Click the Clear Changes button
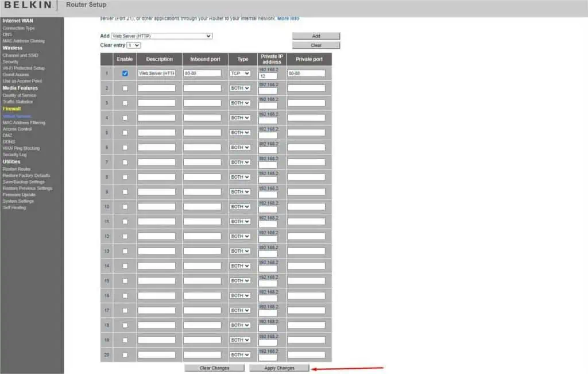 [x=214, y=367]
